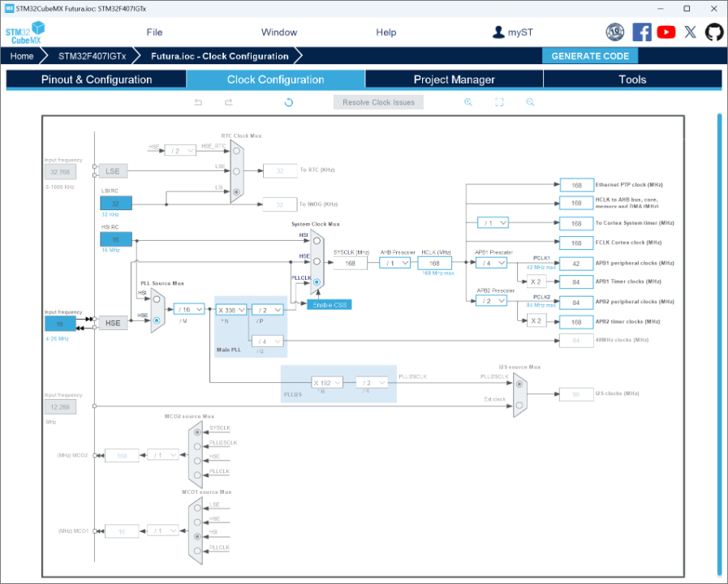Switch to the Clock Configuration tab

point(276,79)
